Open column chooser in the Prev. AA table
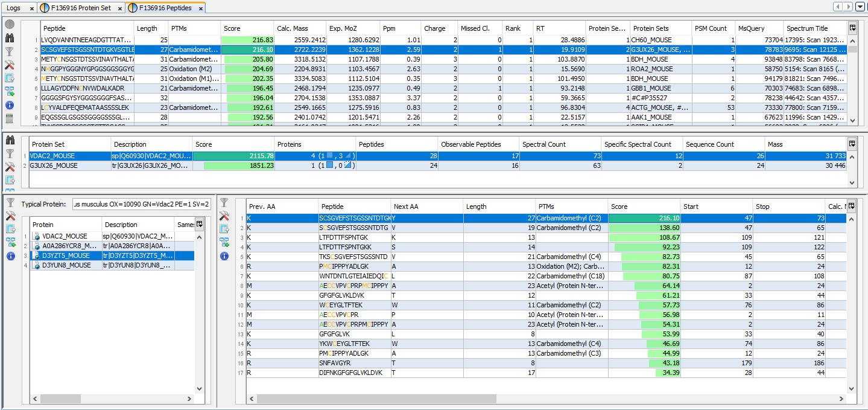Screen dimensions: 868x410 [851, 206]
